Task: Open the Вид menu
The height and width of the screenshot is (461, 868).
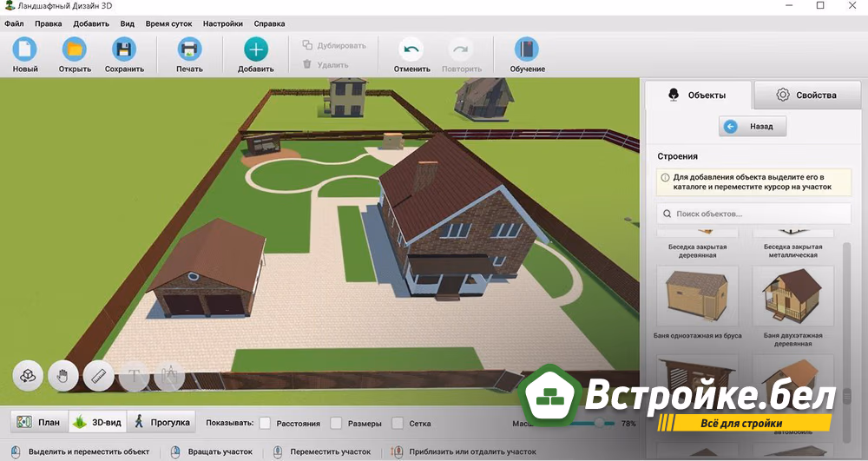Action: point(128,23)
